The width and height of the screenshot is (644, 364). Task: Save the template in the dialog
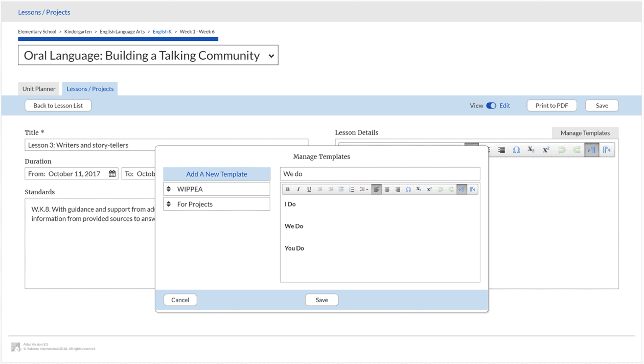coord(322,300)
